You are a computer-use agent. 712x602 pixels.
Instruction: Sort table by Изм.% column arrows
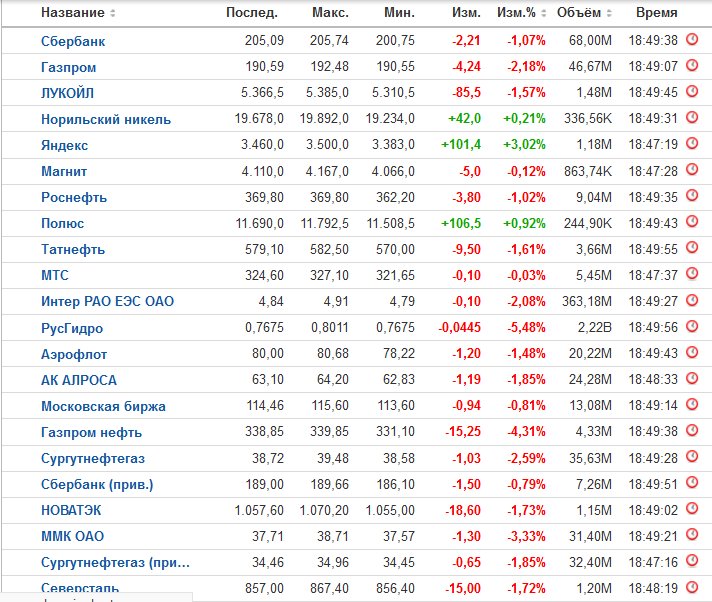coord(544,13)
